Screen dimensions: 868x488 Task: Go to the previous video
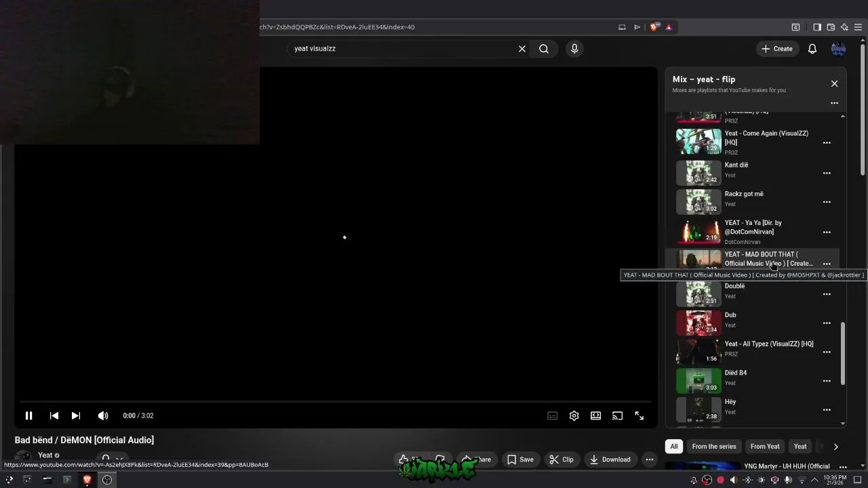tap(54, 415)
